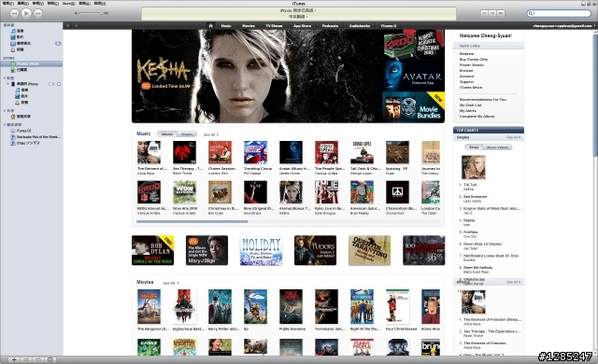Image resolution: width=598 pixels, height=364 pixels.
Task: Switch Music section to Singles
Action: tap(187, 134)
